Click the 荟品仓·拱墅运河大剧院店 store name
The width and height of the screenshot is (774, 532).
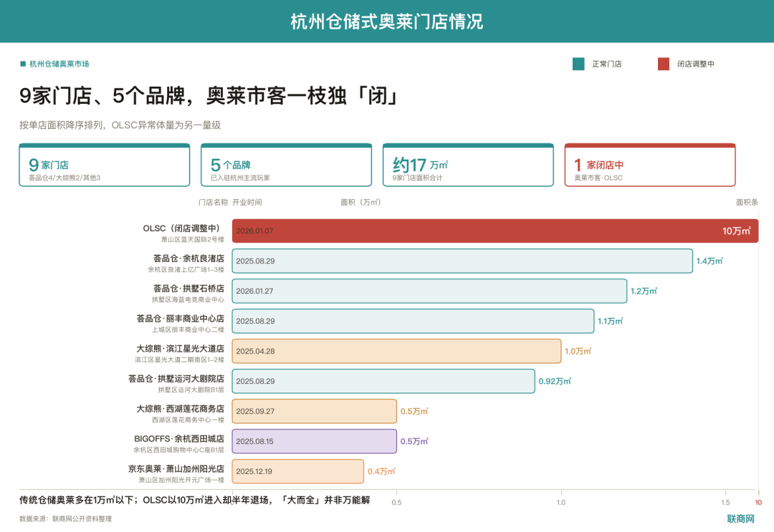pyautogui.click(x=176, y=379)
